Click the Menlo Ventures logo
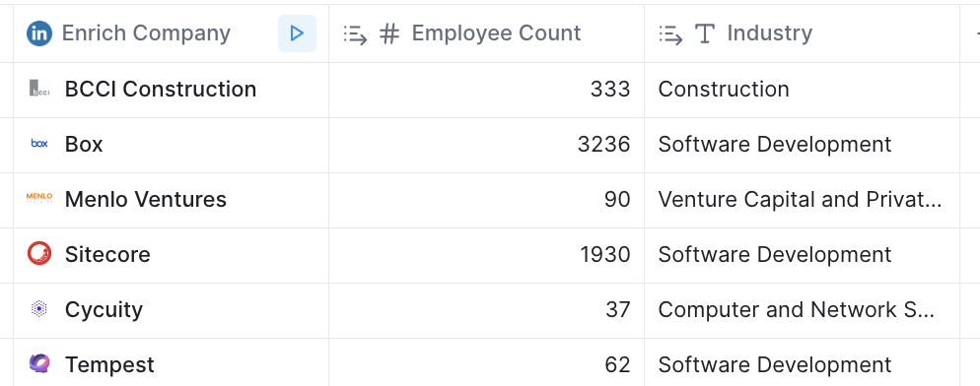980x386 pixels. click(39, 199)
